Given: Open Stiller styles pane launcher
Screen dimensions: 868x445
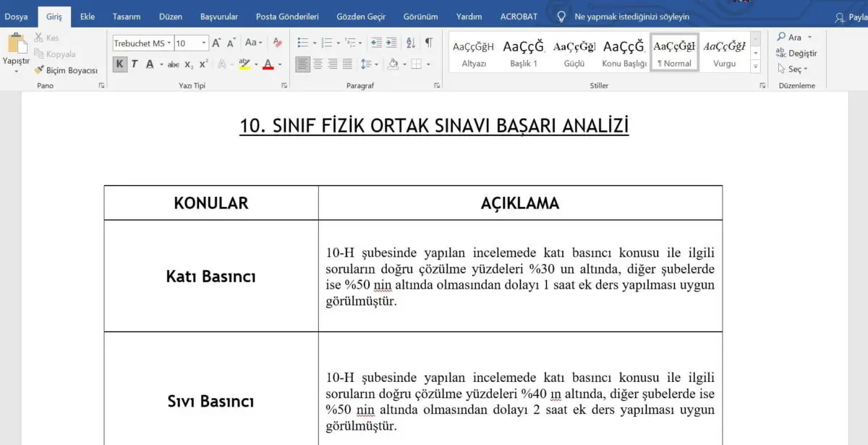Looking at the screenshot, I should click(762, 85).
